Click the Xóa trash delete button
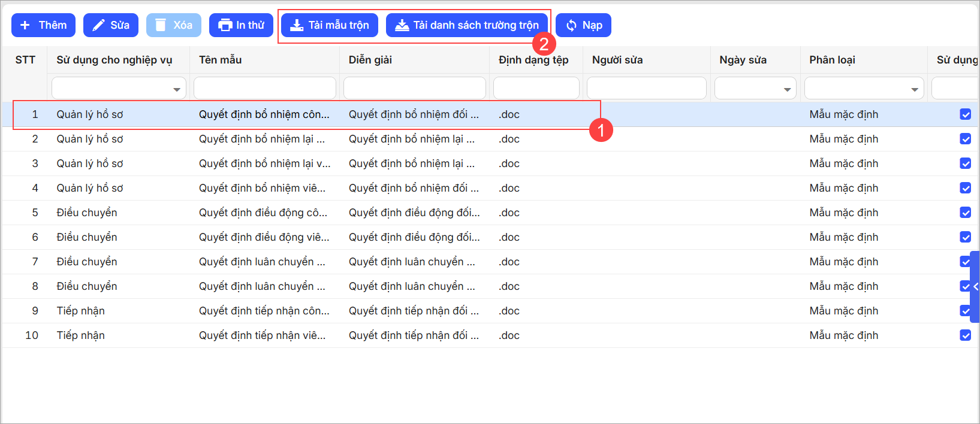 tap(174, 25)
